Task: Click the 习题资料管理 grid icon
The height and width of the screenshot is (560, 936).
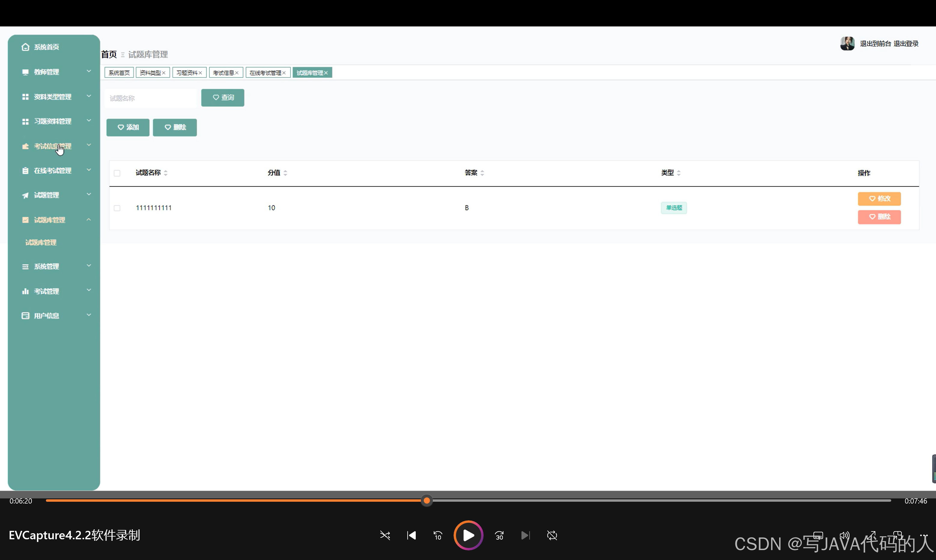Action: click(25, 121)
